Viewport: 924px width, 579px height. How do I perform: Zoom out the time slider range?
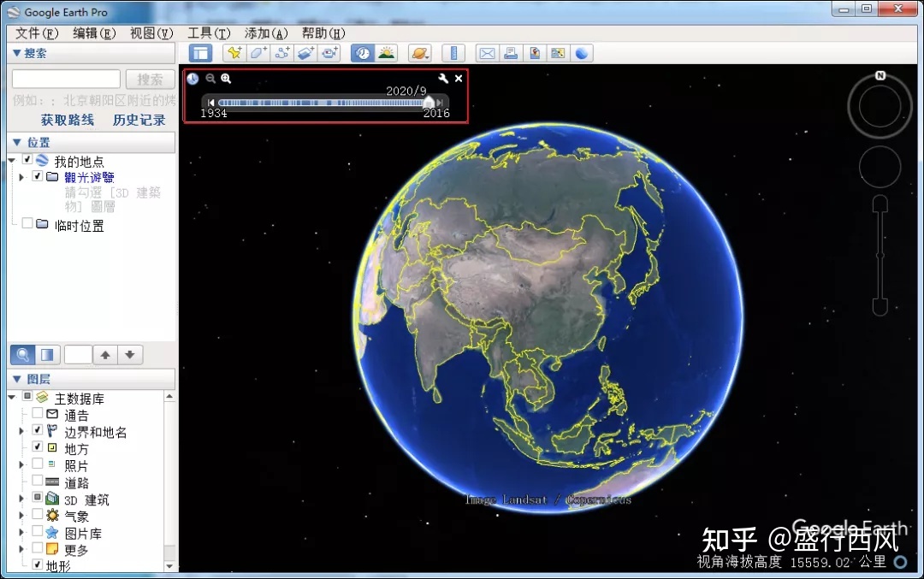point(210,79)
